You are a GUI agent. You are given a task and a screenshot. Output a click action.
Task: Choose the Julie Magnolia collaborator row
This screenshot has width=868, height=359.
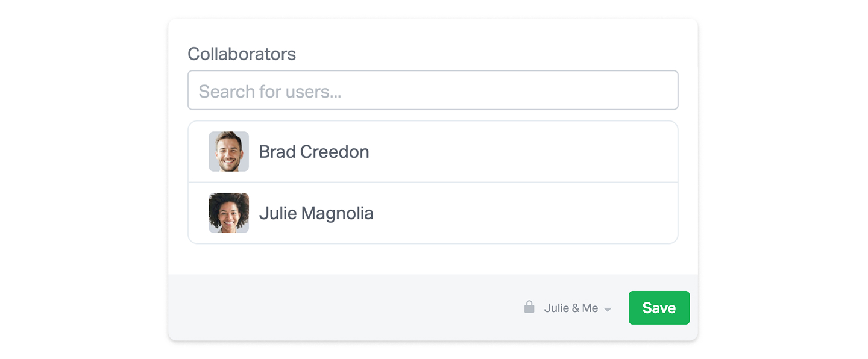coord(433,213)
